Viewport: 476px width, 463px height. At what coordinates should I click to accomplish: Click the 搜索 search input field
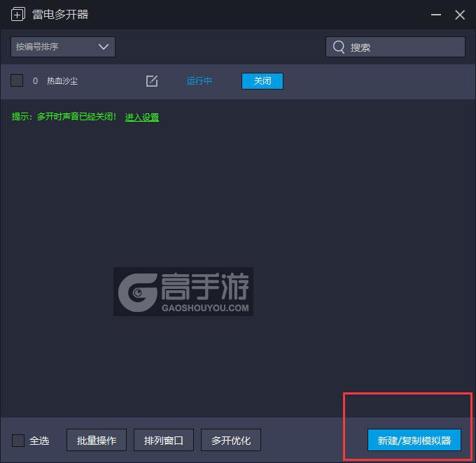point(395,47)
